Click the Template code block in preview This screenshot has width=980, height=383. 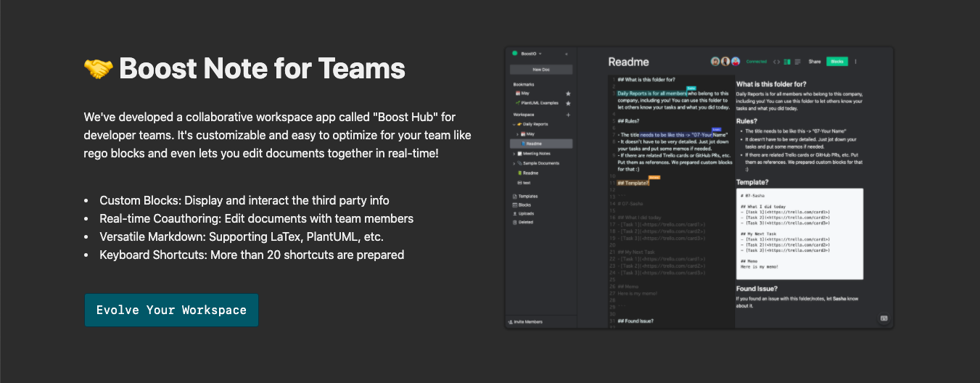pos(799,234)
